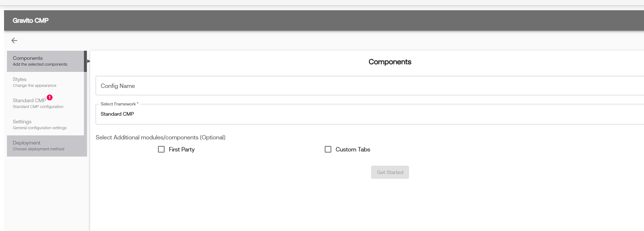This screenshot has width=644, height=231.
Task: Switch to the Styles step
Action: click(x=46, y=82)
